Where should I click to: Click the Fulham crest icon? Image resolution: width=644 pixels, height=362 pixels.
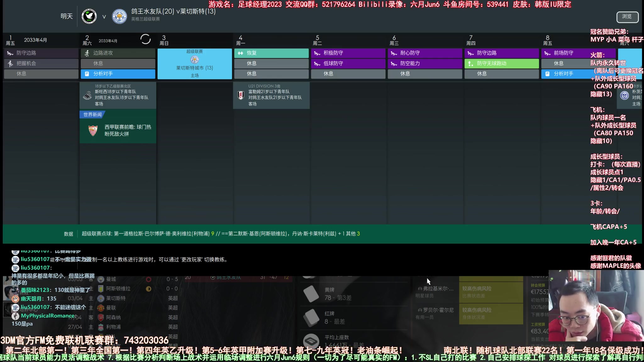tap(241, 95)
